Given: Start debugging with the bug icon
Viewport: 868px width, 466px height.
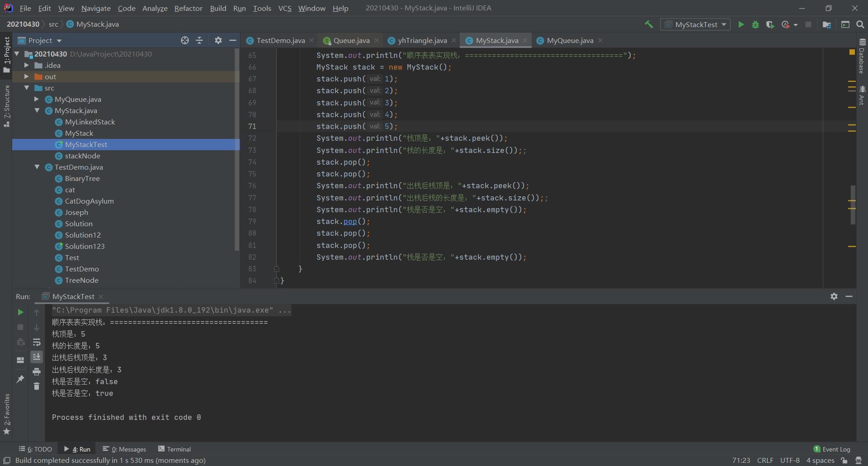Looking at the screenshot, I should point(755,24).
